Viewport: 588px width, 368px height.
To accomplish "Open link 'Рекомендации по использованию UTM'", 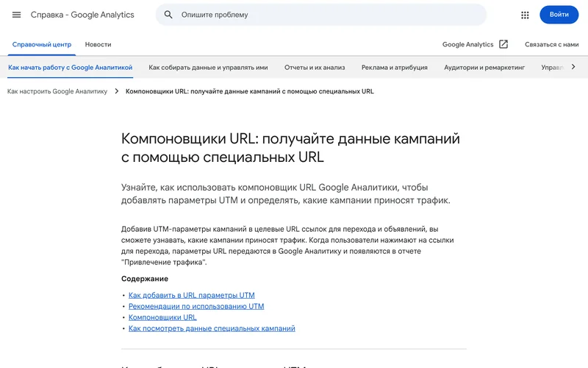I will [196, 306].
